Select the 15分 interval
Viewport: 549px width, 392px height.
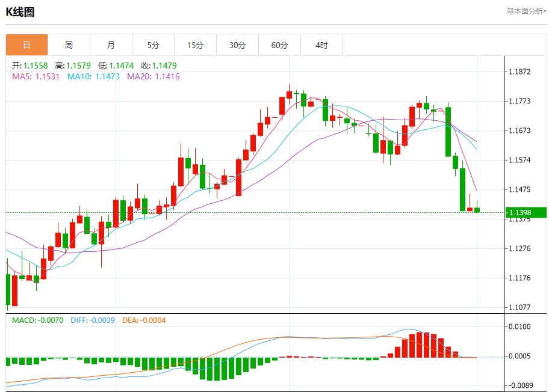tap(195, 44)
